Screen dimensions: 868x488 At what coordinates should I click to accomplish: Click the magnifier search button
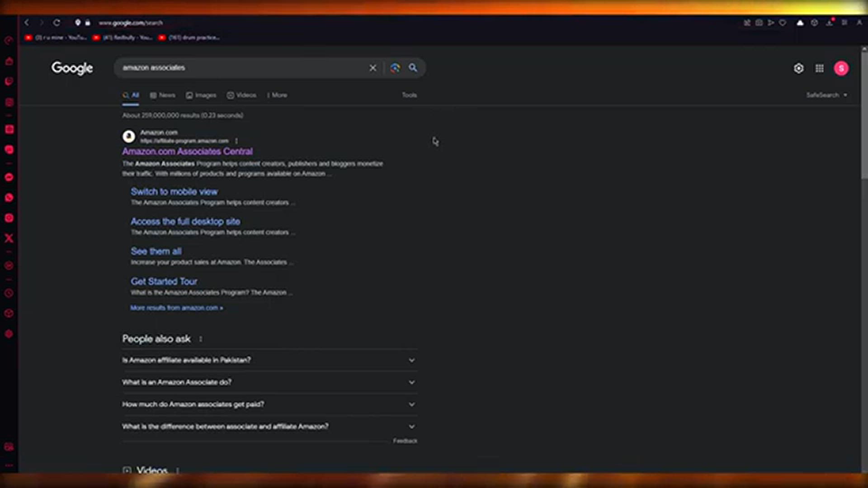coord(413,68)
